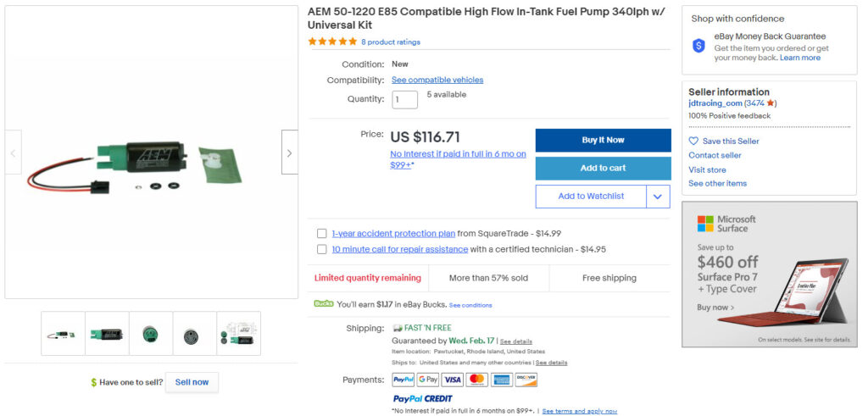This screenshot has height=416, width=868.
Task: Expand the Add to Watchlist dropdown arrow
Action: click(658, 197)
